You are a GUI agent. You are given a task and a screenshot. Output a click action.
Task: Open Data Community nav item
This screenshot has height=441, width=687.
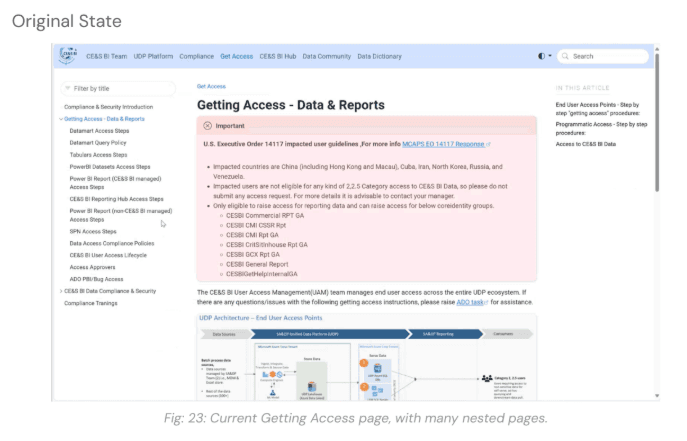(x=327, y=56)
